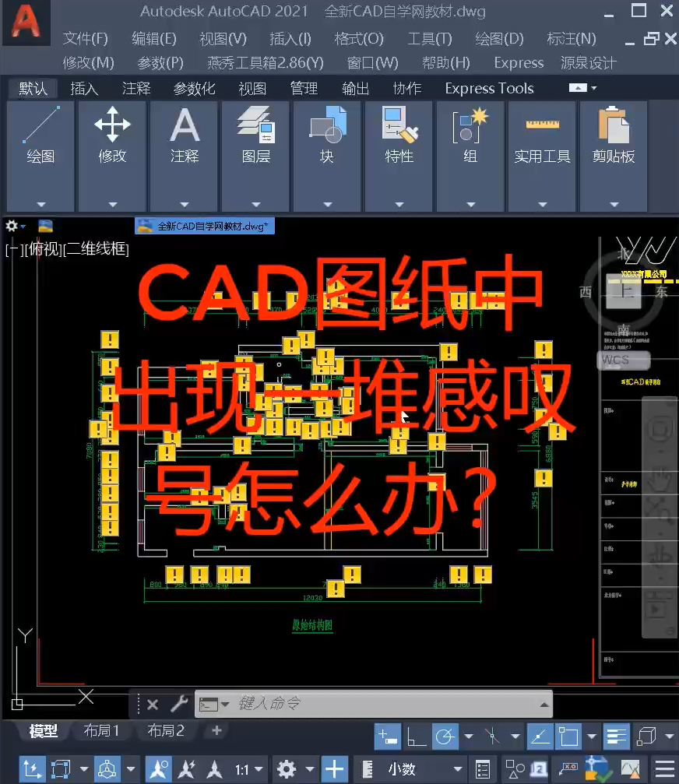Open the 编辑(E) menu
This screenshot has width=679, height=784.
(154, 38)
